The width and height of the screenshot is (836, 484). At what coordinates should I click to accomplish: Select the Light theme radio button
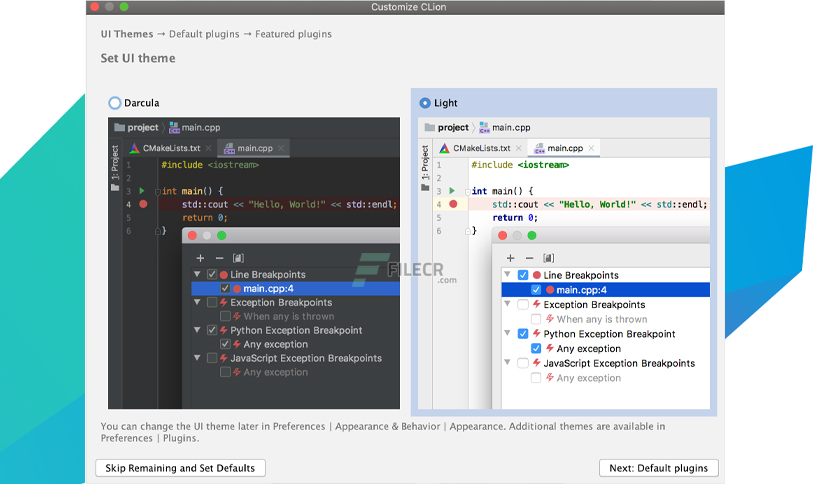(425, 103)
